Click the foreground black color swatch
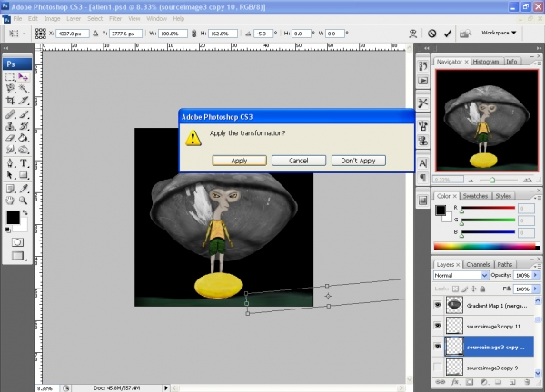This screenshot has width=545, height=392. point(14,218)
